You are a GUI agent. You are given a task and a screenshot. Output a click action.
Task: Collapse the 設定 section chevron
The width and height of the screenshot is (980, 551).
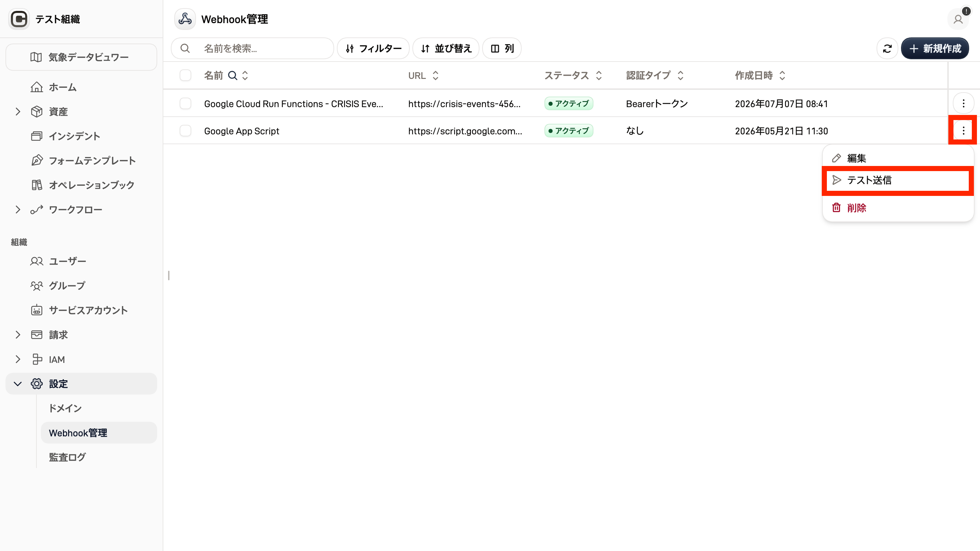point(17,384)
